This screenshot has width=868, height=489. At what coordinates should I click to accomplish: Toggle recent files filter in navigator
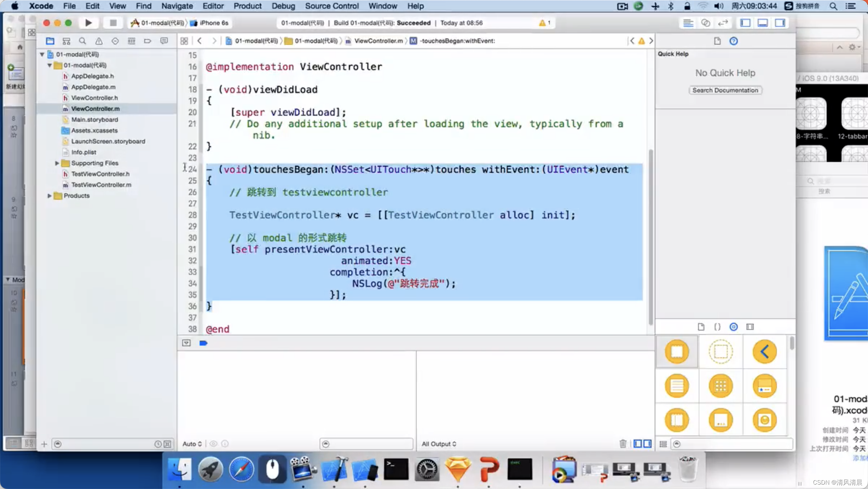click(158, 444)
